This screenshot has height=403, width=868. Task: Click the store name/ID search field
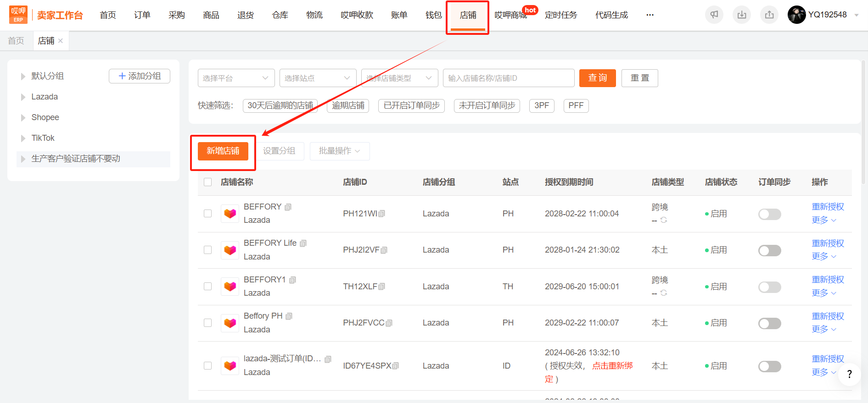click(x=509, y=78)
